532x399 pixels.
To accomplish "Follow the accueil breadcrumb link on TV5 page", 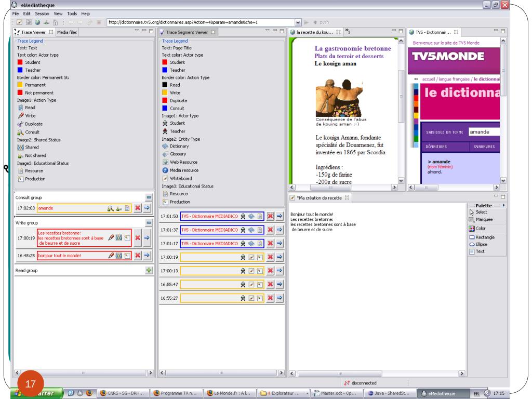I will coord(429,79).
